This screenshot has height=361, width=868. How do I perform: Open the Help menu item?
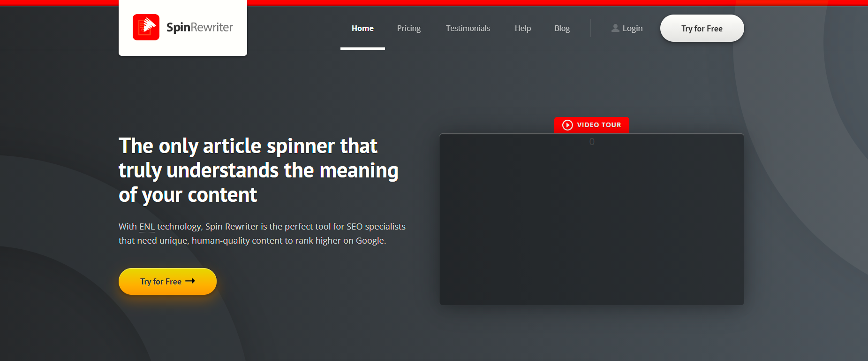click(x=522, y=28)
